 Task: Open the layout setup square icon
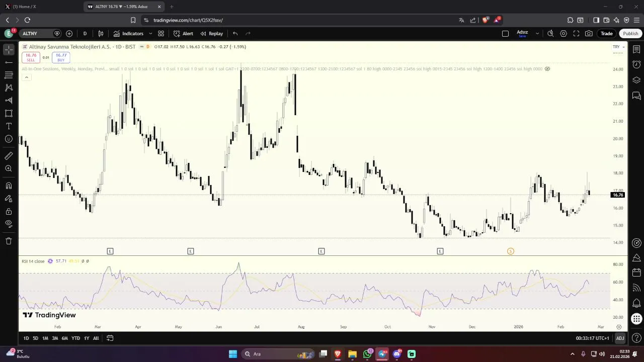[505, 34]
